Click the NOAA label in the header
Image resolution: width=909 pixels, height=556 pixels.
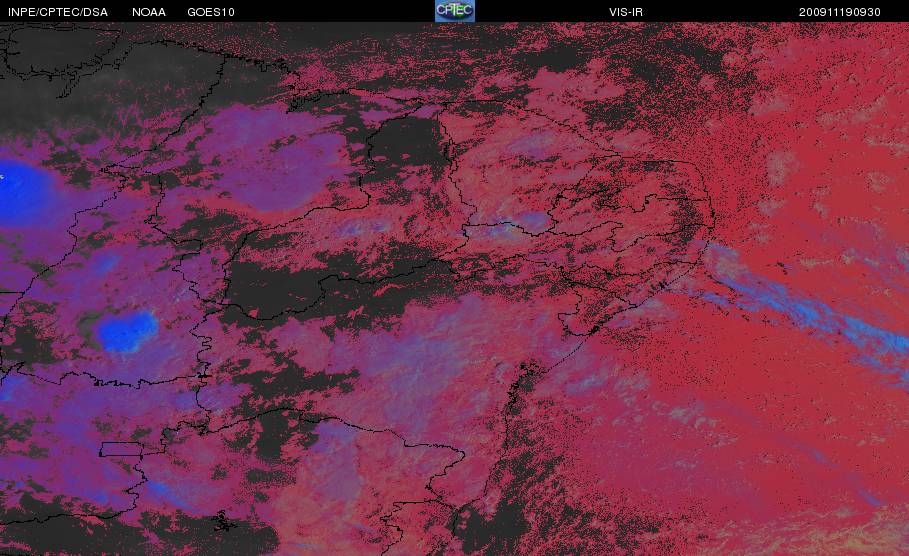coord(149,12)
